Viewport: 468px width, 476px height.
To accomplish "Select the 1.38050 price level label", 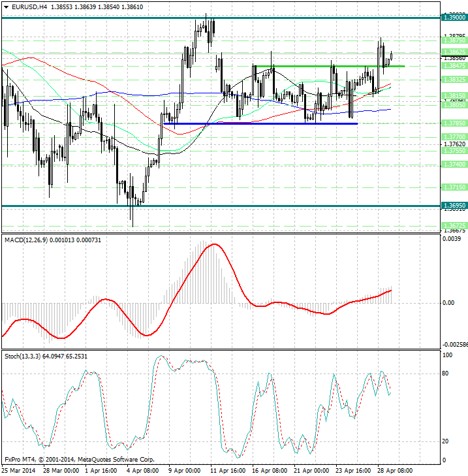I will pos(454,104).
